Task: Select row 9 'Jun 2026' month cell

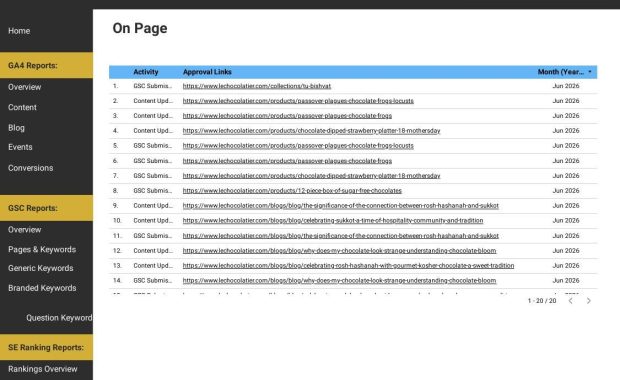Action: coord(566,206)
